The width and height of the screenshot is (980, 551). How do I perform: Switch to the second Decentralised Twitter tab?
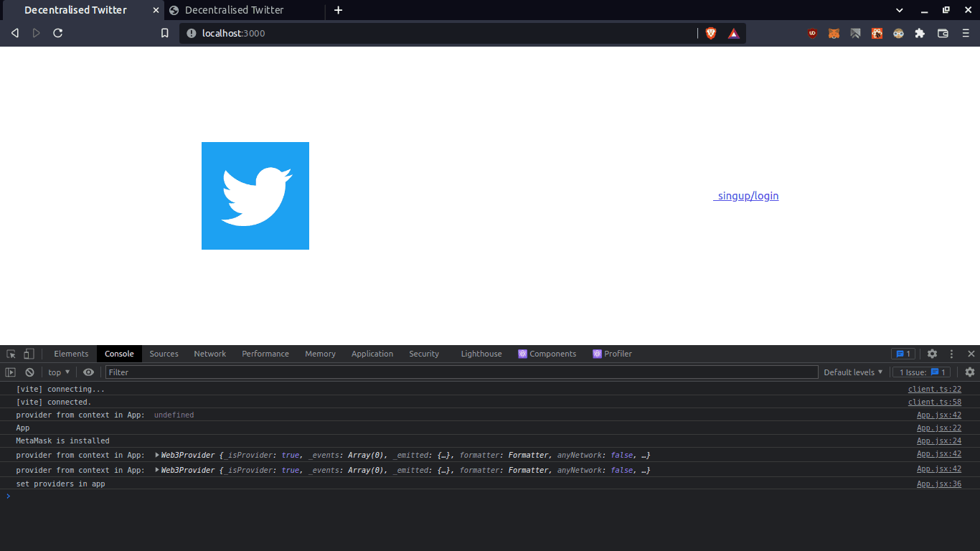click(x=244, y=10)
